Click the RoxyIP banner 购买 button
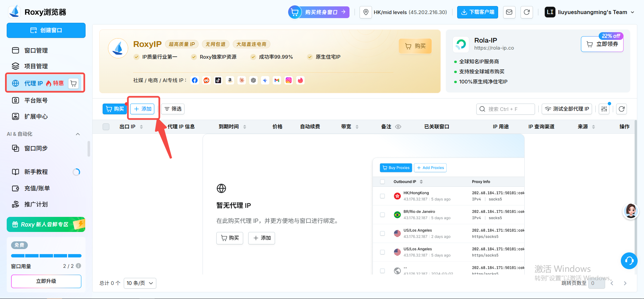The height and width of the screenshot is (299, 644). 415,46
